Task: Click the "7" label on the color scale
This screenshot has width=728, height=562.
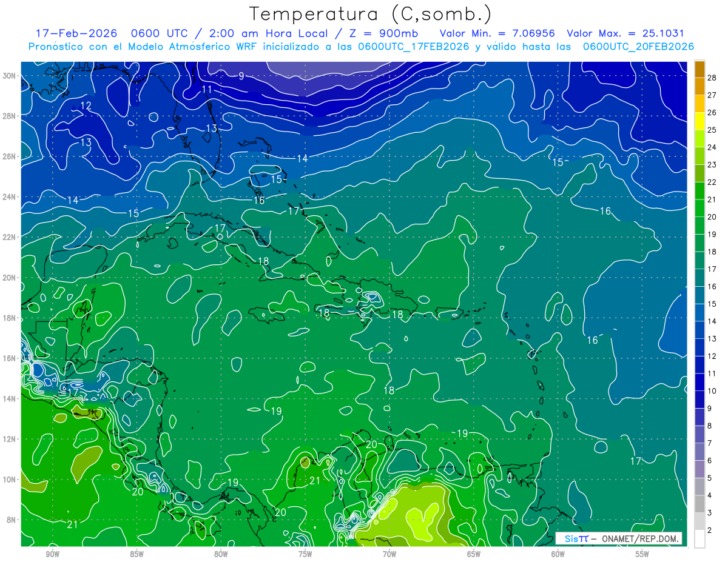Action: click(x=710, y=443)
